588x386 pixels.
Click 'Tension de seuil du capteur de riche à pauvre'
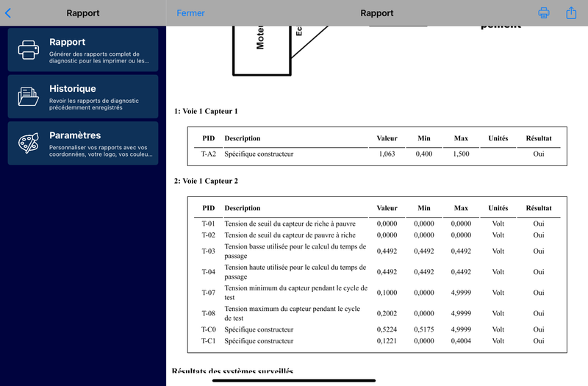290,224
